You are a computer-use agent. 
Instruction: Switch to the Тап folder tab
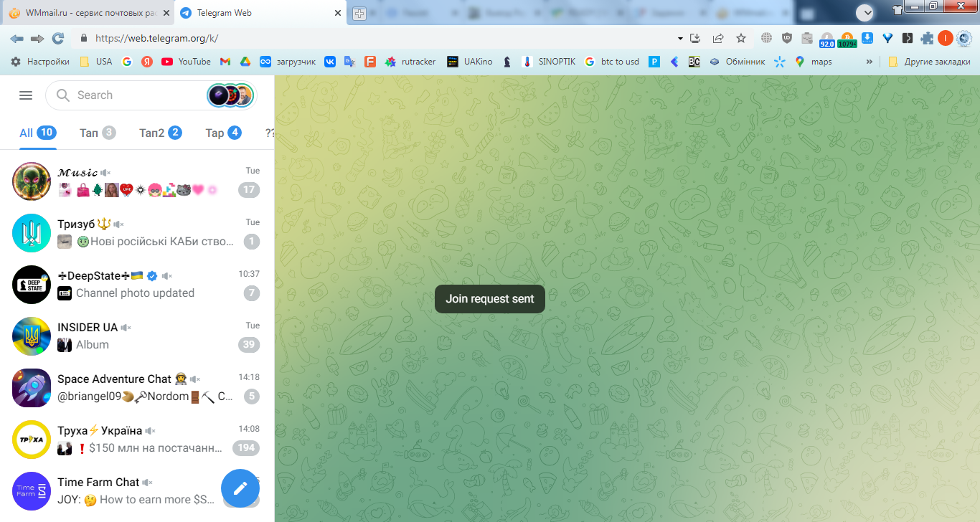click(x=98, y=133)
